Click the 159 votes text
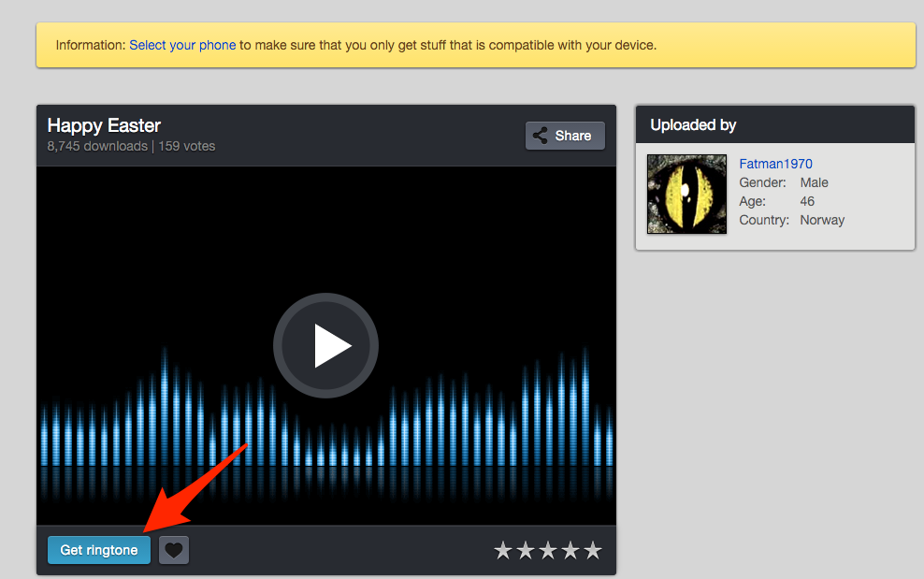Viewport: 924px width, 579px height. tap(186, 146)
